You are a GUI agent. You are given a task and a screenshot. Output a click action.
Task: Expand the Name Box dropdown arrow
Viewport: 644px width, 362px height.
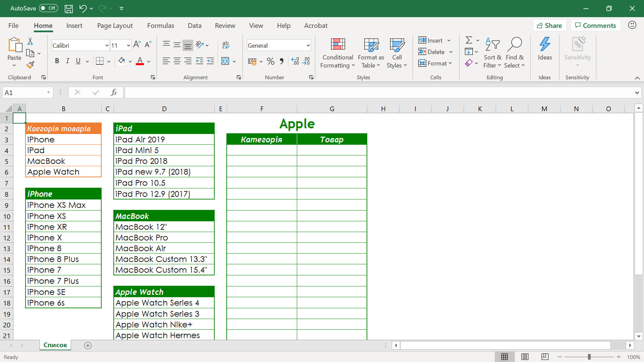pyautogui.click(x=48, y=92)
